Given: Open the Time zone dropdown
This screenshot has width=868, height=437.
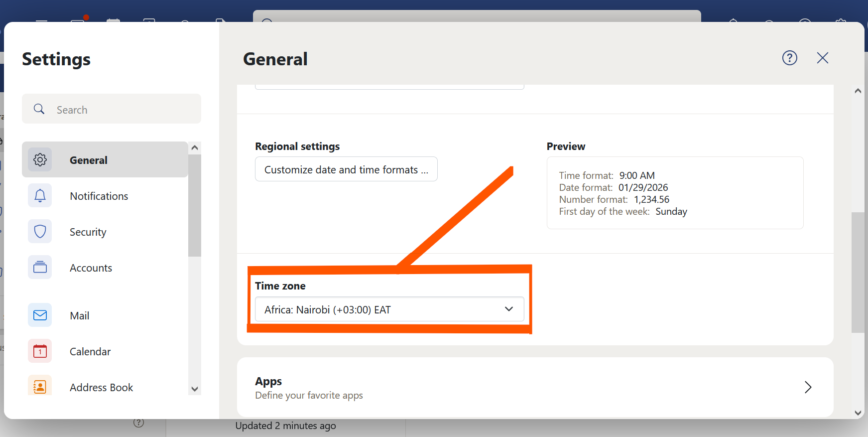Looking at the screenshot, I should 389,309.
